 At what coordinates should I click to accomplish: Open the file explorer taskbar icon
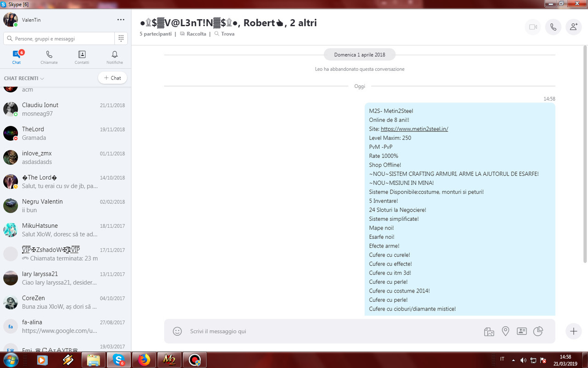pyautogui.click(x=94, y=360)
